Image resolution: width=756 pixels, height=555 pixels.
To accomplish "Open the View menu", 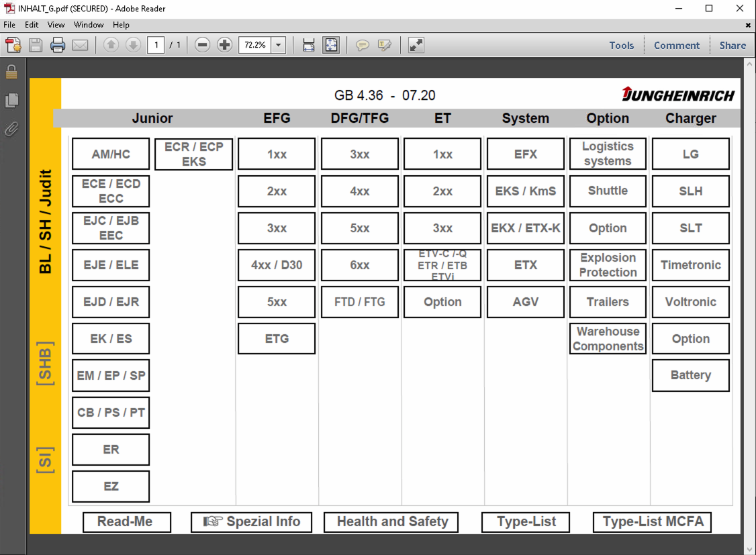I will 56,25.
